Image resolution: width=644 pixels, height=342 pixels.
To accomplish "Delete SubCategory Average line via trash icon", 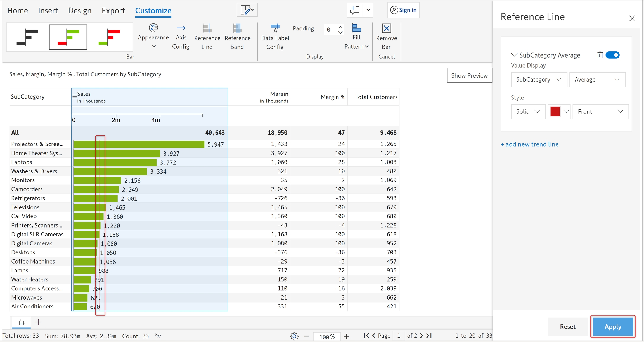I will pos(600,55).
